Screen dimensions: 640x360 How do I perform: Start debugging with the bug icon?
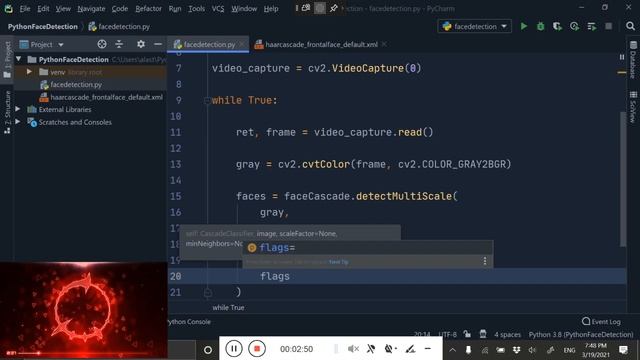click(540, 27)
